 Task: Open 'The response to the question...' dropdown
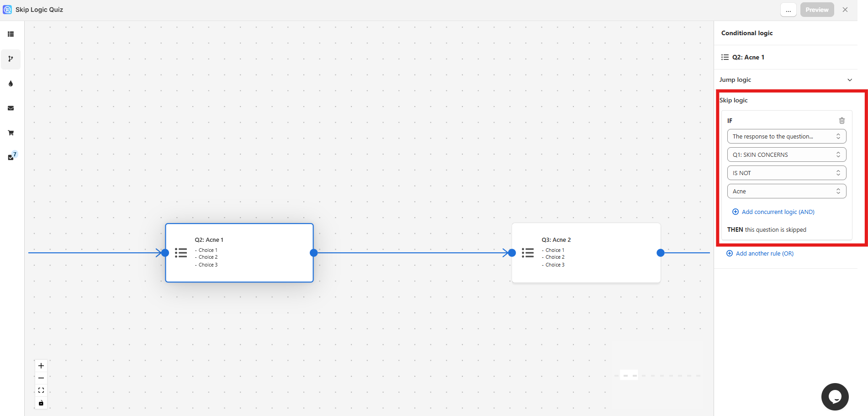point(787,136)
